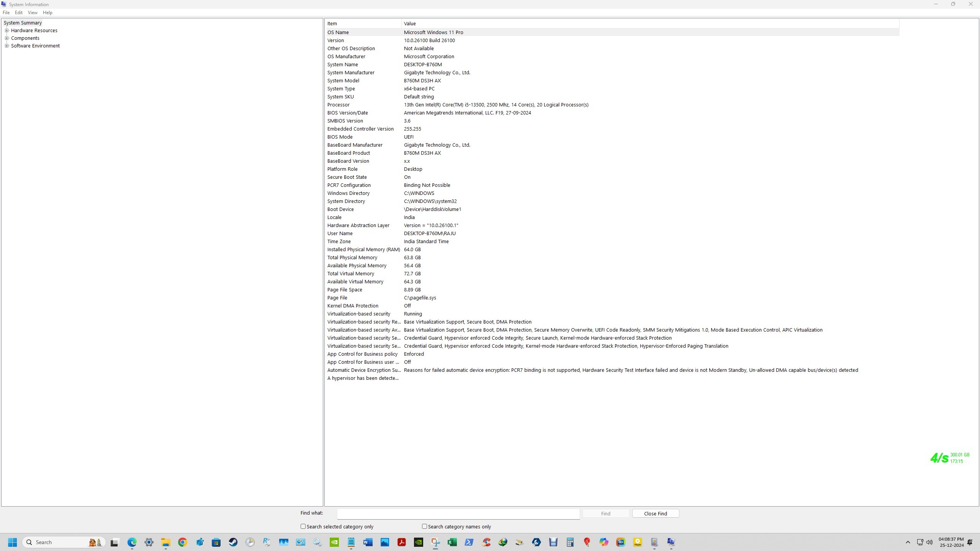
Task: Click the 'DESKTOP-B760M\RAJU' user name value
Action: [430, 234]
